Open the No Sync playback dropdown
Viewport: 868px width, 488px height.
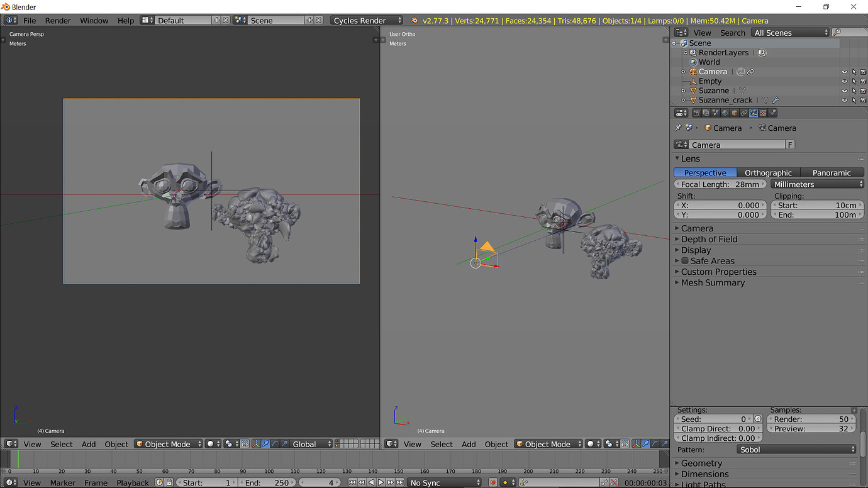click(444, 482)
